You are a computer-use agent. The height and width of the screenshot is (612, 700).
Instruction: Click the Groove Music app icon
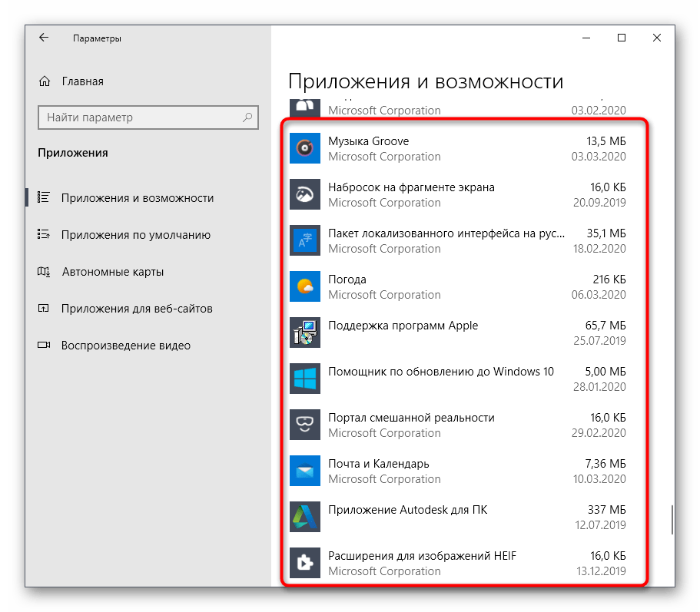click(304, 148)
